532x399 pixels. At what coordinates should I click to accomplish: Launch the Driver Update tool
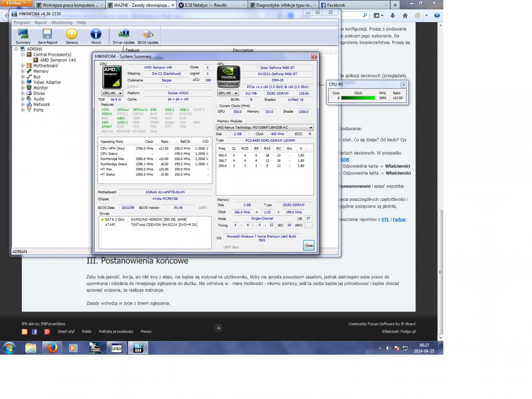pos(124,36)
